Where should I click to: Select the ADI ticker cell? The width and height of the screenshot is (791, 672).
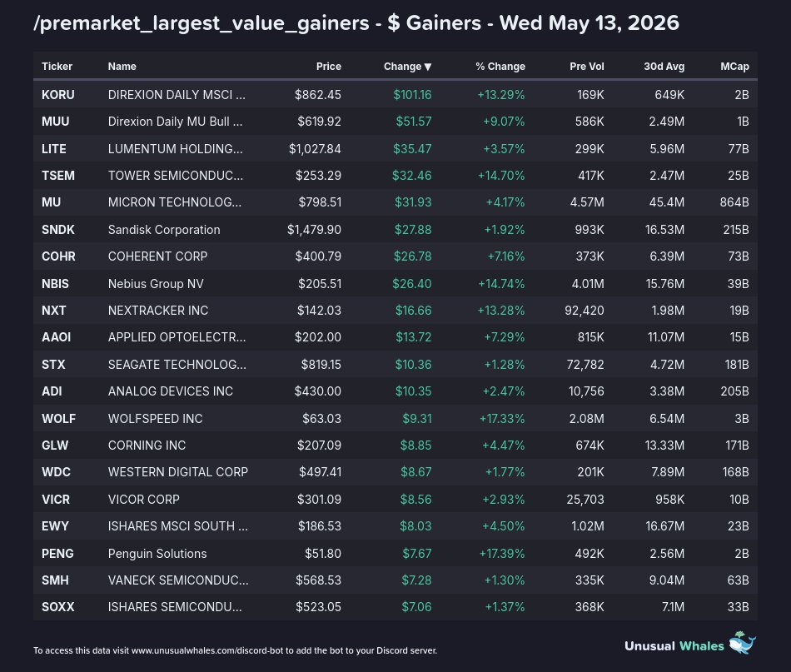[52, 391]
